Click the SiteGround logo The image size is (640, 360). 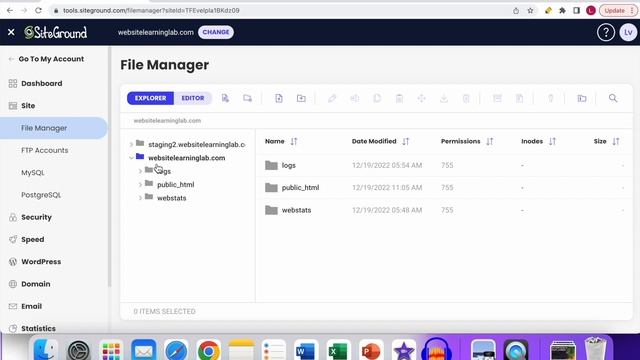click(56, 32)
